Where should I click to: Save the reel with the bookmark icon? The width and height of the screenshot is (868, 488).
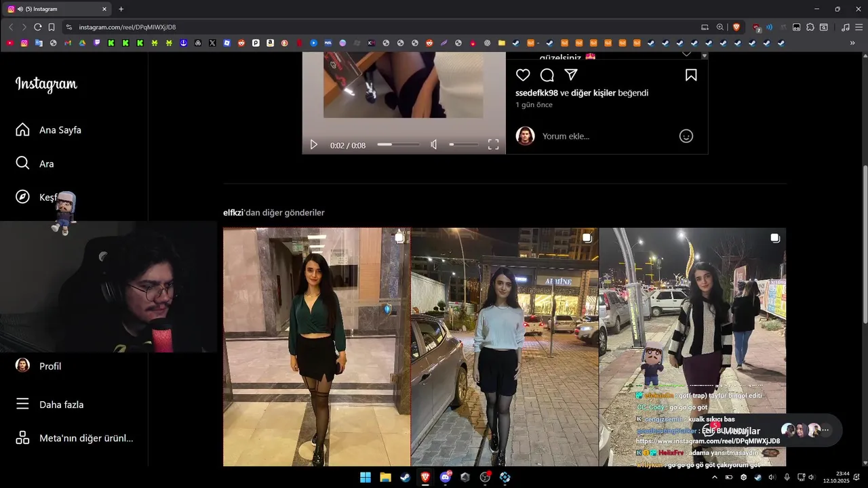(x=691, y=75)
